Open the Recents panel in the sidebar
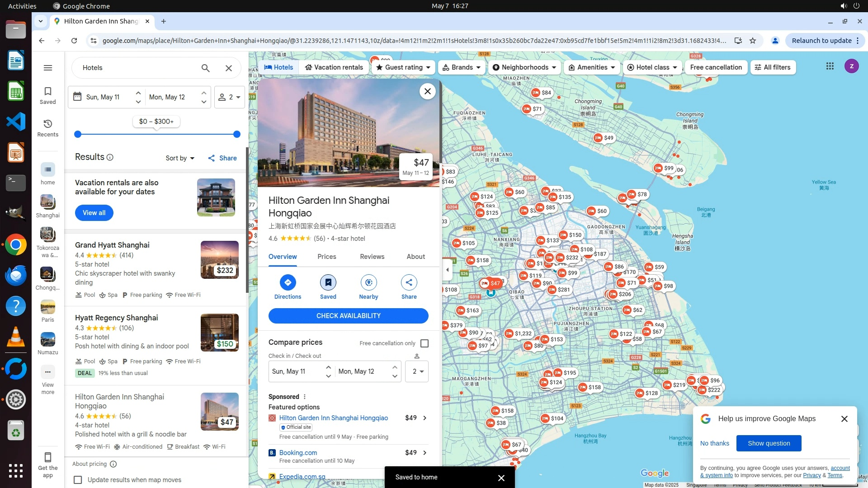Viewport: 868px width, 488px height. tap(48, 128)
